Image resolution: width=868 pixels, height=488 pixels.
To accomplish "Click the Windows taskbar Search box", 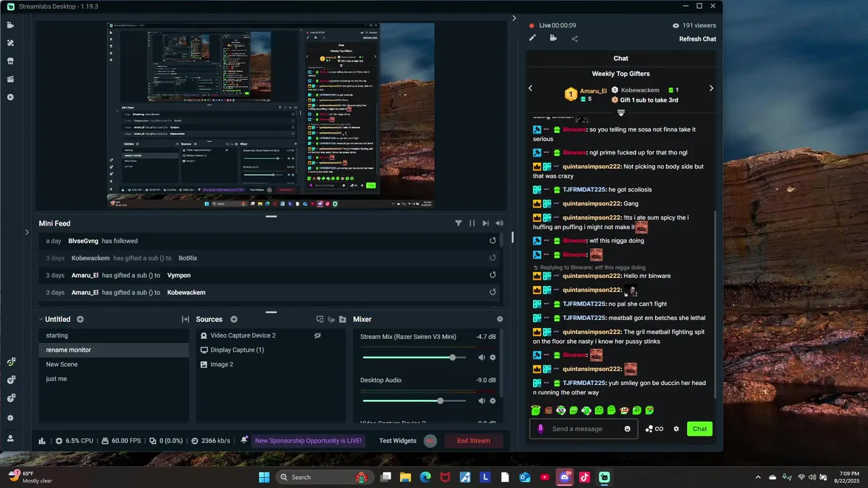I will pos(323,477).
